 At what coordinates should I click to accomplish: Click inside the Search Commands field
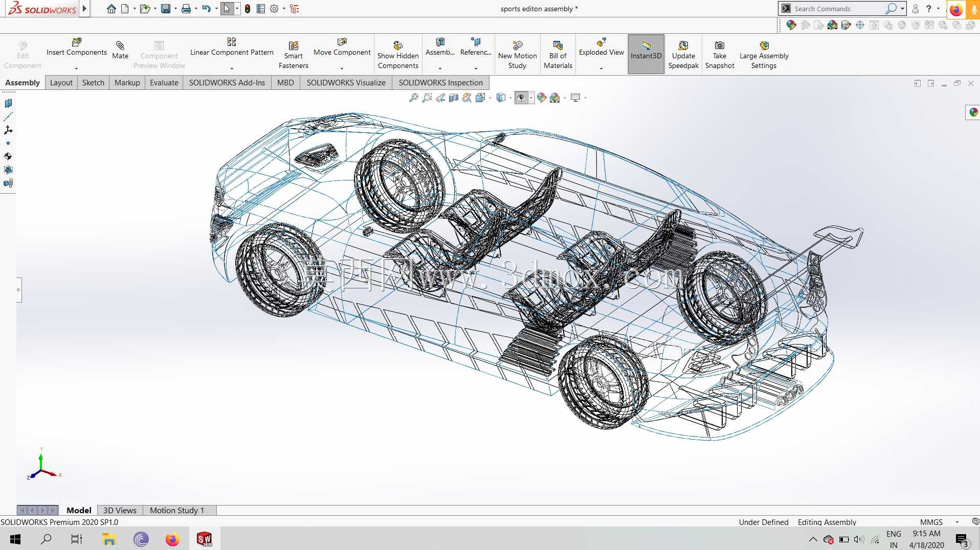[839, 9]
